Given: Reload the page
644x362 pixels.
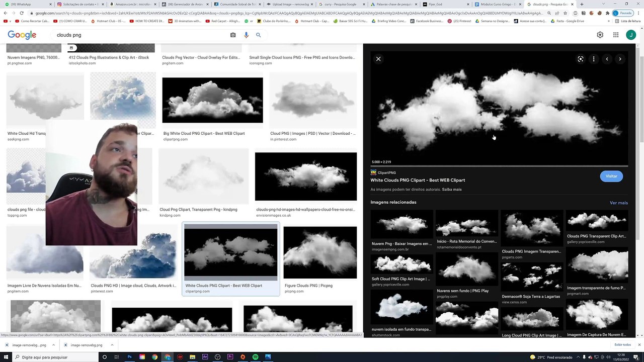Looking at the screenshot, I should coord(22,13).
